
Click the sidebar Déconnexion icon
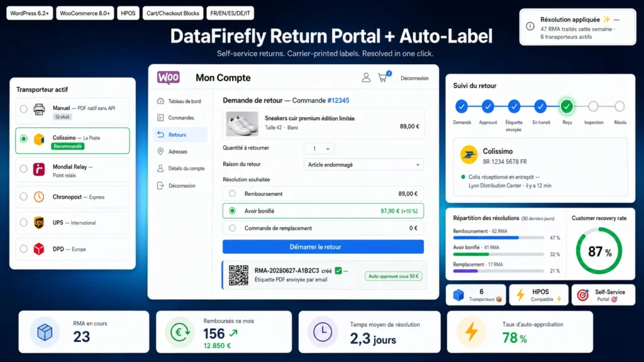[160, 185]
